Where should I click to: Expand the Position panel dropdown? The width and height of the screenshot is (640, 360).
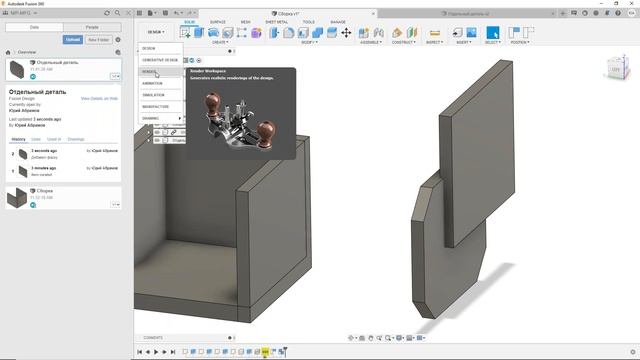pyautogui.click(x=520, y=42)
